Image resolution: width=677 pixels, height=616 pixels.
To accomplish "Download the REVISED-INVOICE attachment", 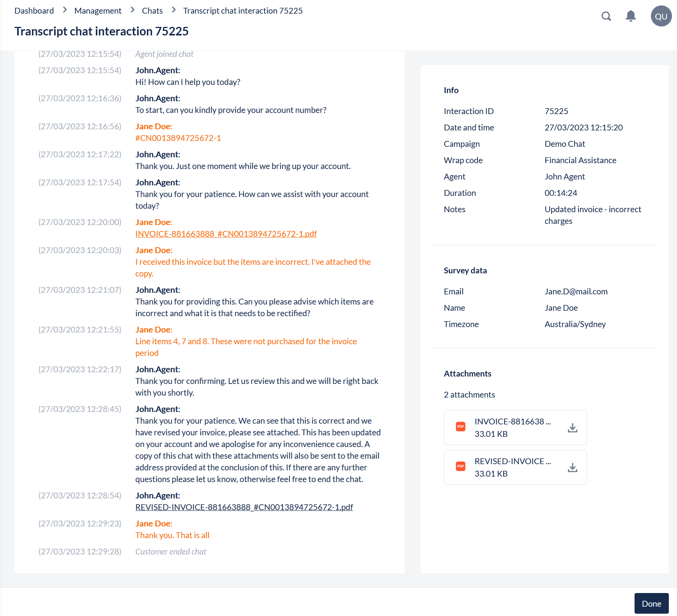I will [572, 468].
